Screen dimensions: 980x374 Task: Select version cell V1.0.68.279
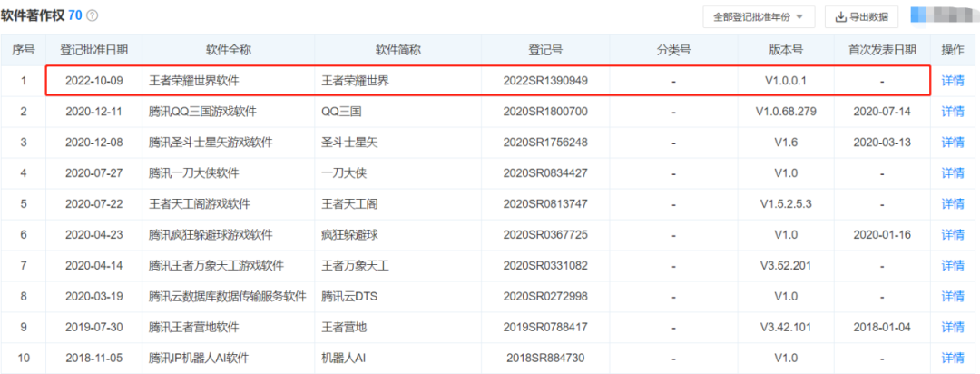click(786, 112)
